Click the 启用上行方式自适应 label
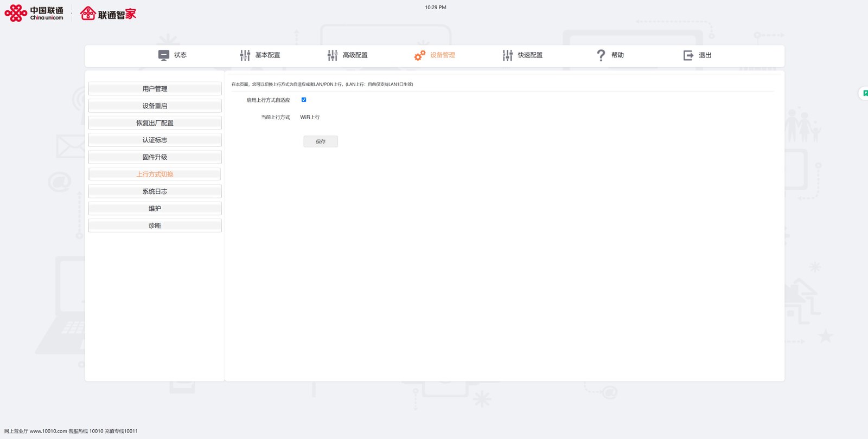This screenshot has width=868, height=439. pos(268,100)
